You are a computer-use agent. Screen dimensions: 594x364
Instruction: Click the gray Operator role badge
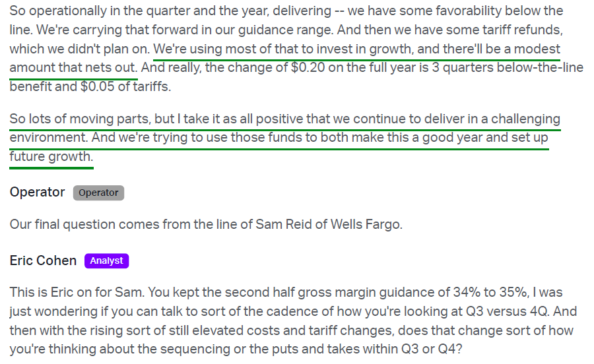[98, 193]
